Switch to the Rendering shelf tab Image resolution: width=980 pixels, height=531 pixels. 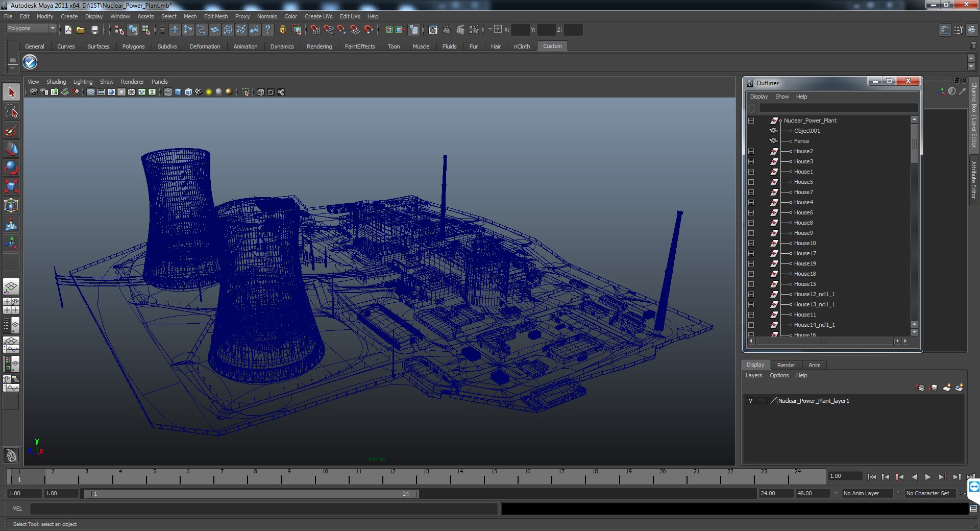(x=319, y=46)
